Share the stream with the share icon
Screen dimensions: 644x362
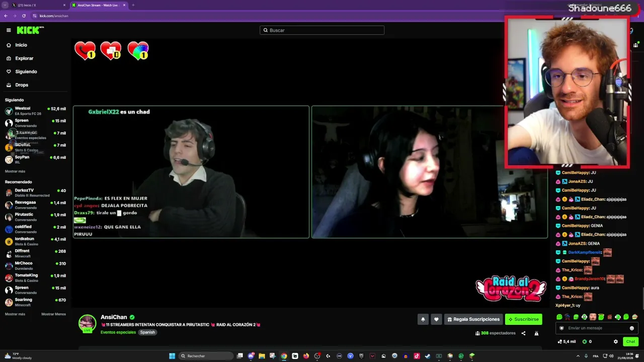[x=523, y=333]
